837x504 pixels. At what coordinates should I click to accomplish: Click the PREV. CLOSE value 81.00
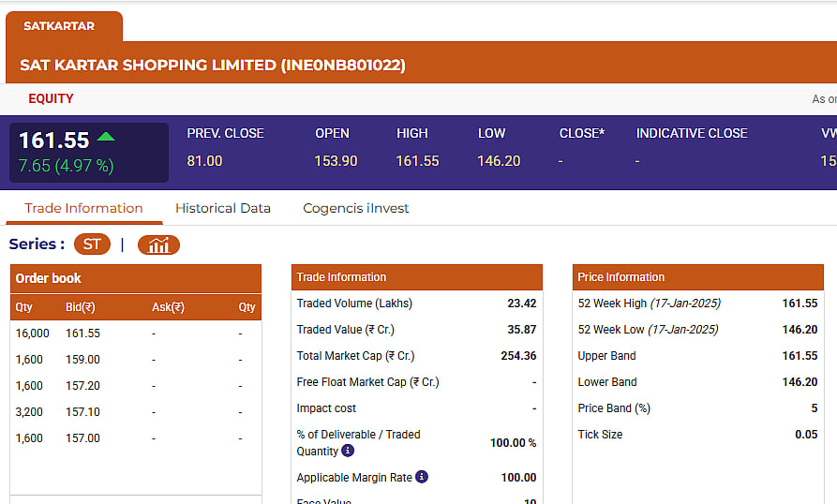pos(204,161)
